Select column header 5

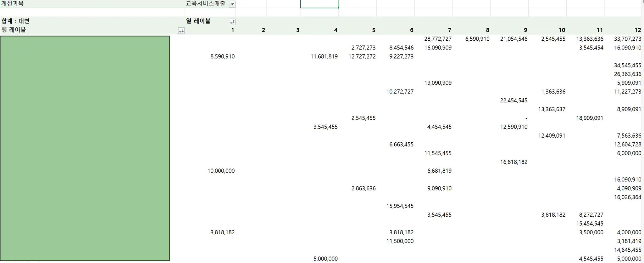374,30
